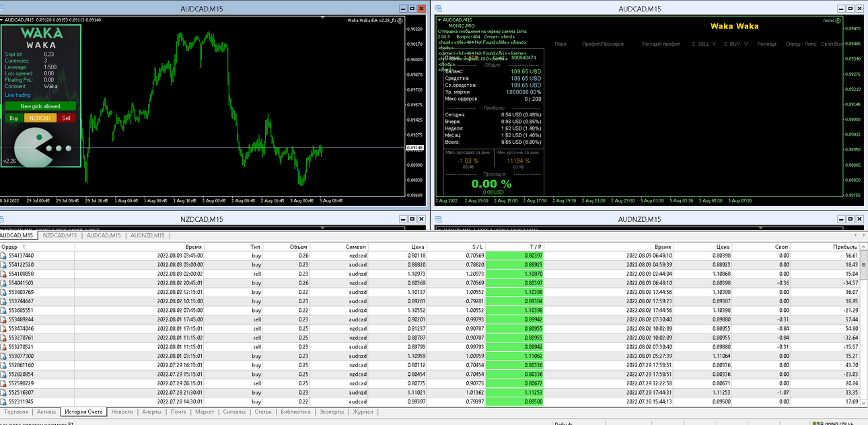Click the smiley icon beside Waka Waka EA label

tap(400, 20)
